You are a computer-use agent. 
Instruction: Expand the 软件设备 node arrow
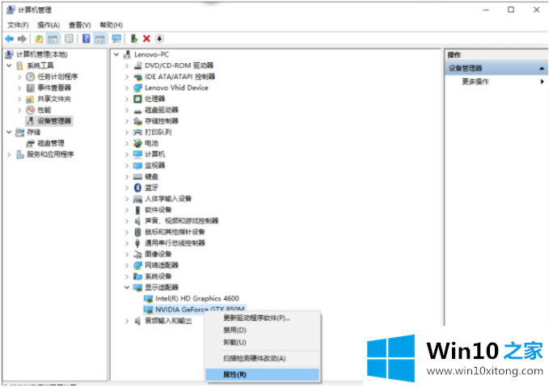pos(127,210)
